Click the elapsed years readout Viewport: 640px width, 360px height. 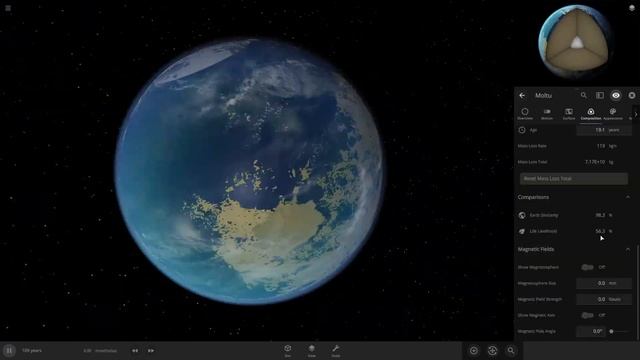32,351
